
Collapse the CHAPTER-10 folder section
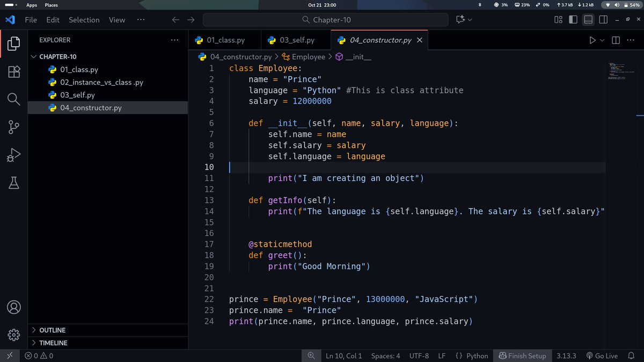[108, 56]
